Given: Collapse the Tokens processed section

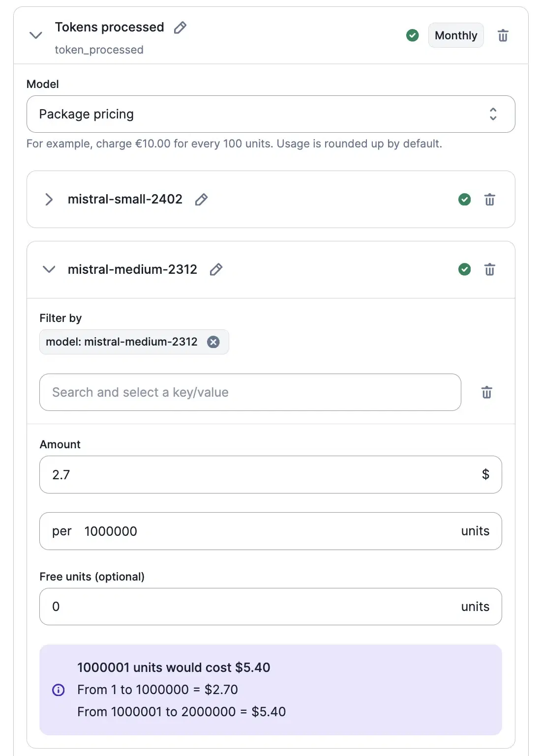Looking at the screenshot, I should [x=36, y=35].
